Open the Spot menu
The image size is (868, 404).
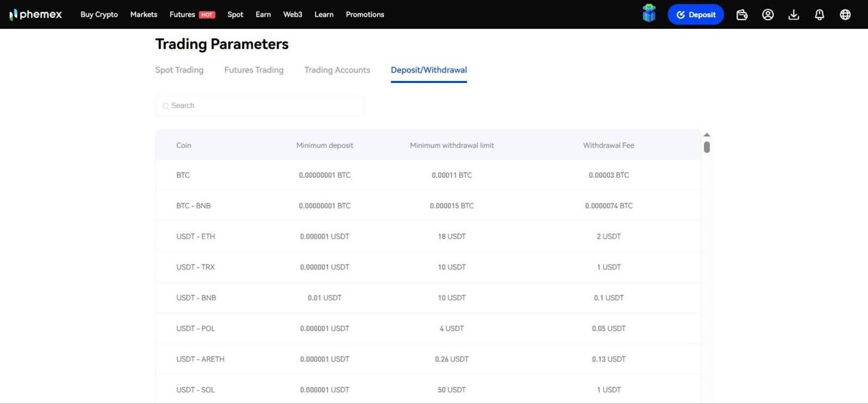coord(235,15)
